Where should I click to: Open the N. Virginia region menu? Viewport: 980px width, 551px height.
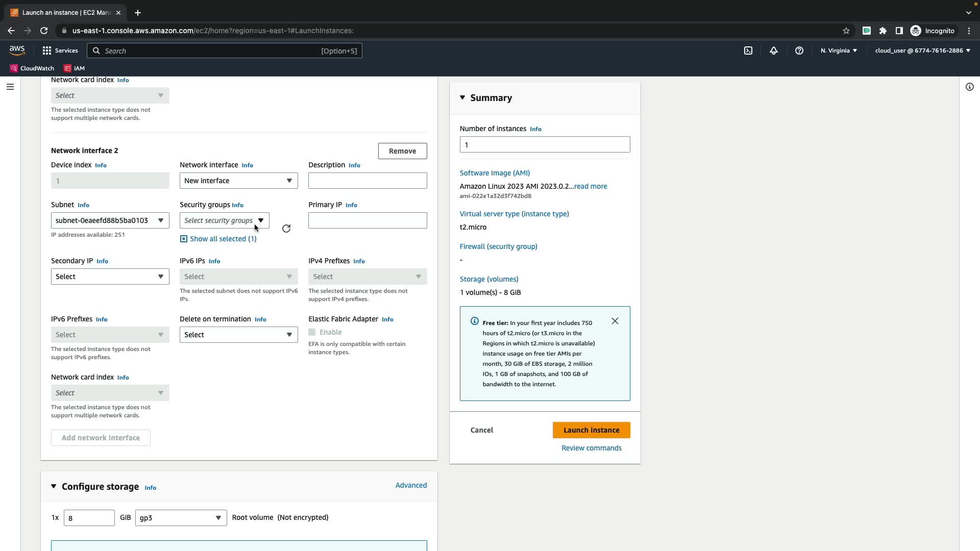839,51
